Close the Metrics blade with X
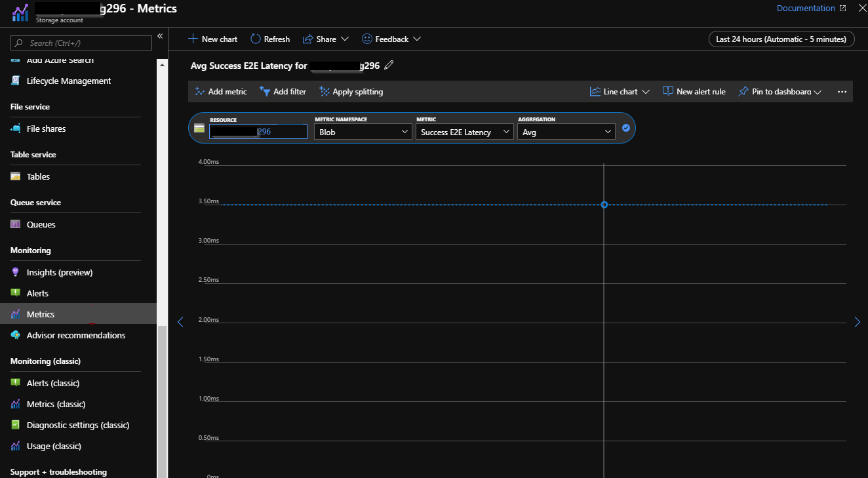 coord(862,9)
